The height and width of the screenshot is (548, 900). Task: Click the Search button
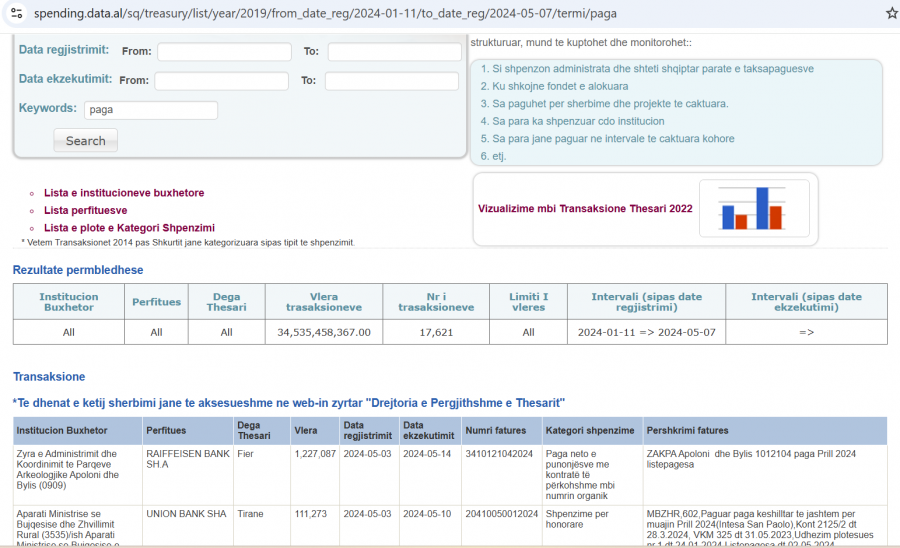pos(86,141)
